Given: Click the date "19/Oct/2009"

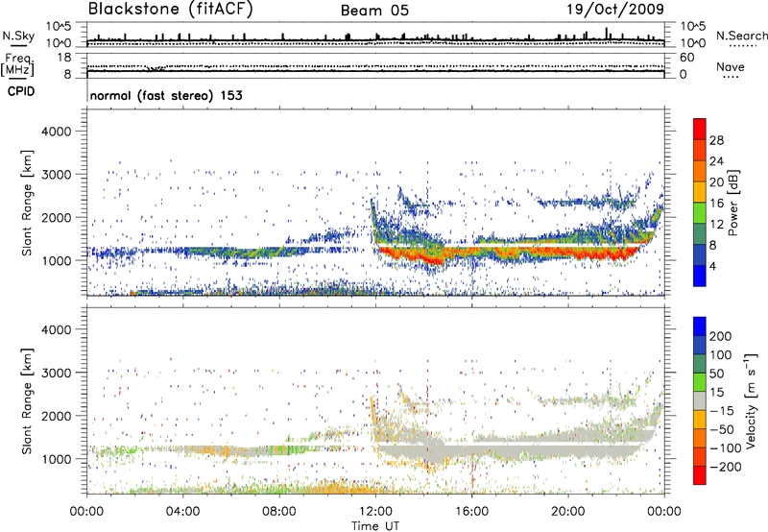Looking at the screenshot, I should coord(615,10).
